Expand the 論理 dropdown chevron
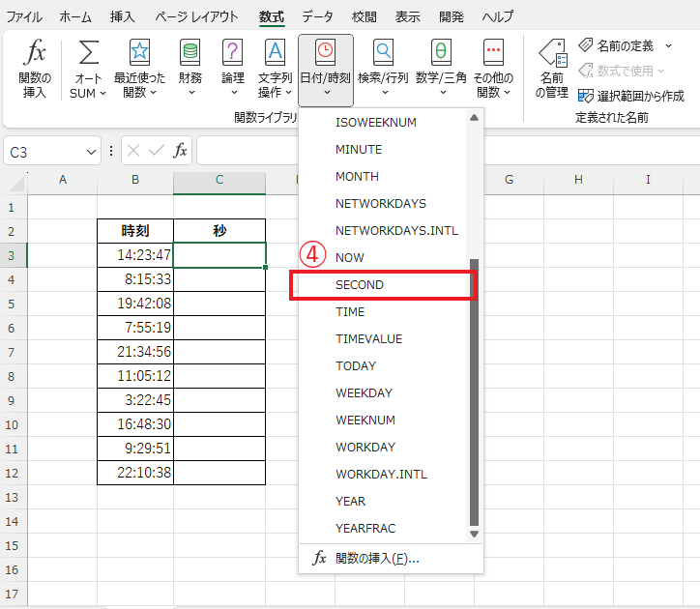700x609 pixels. (234, 93)
